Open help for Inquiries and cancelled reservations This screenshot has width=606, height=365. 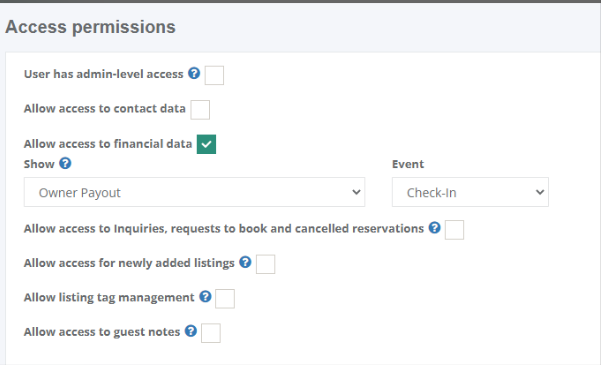pyautogui.click(x=435, y=227)
